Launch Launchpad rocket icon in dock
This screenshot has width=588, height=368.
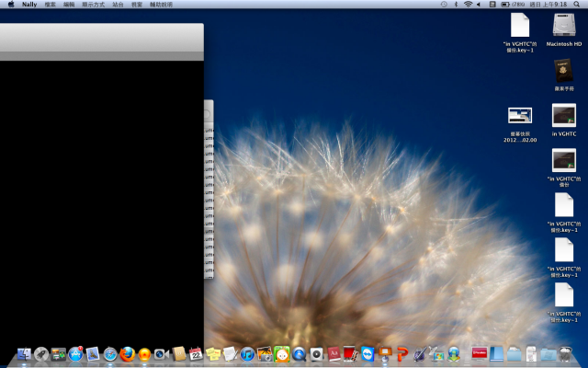pyautogui.click(x=40, y=353)
